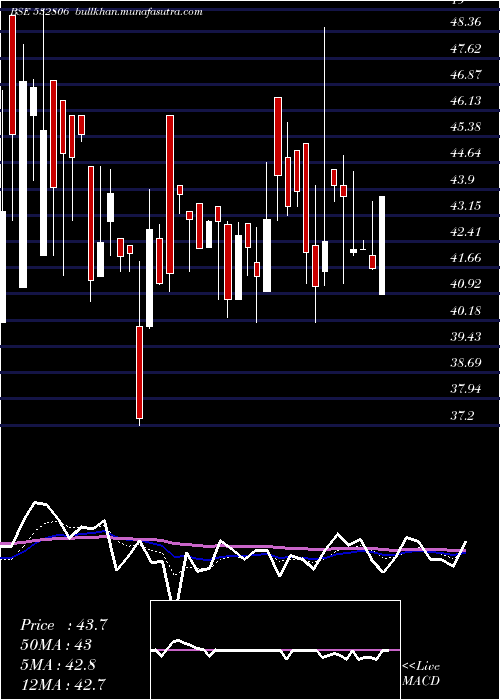Click the 'Price : 43.7' readout

(64, 625)
